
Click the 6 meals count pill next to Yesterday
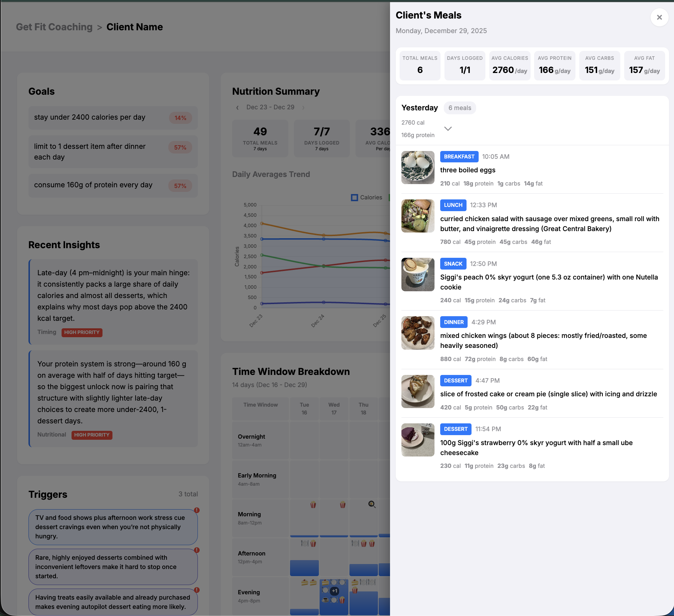click(459, 108)
